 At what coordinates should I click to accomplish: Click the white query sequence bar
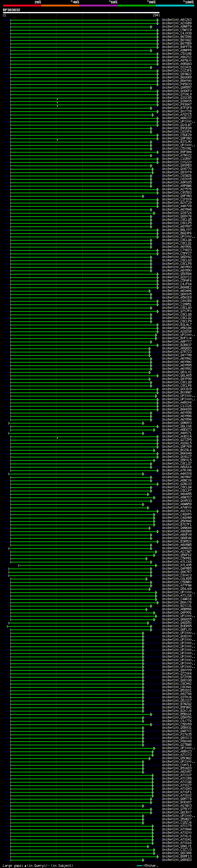81,13
